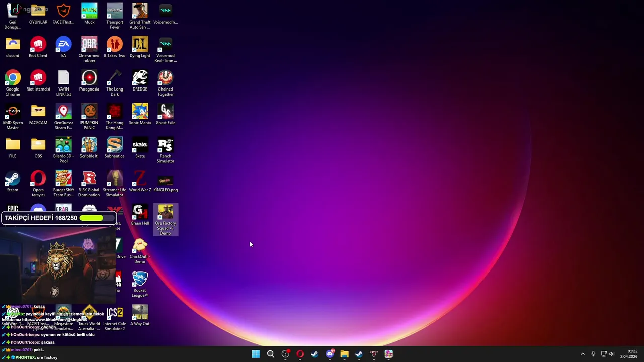Open the FILE folder on desktop
This screenshot has width=644, height=362.
point(13,148)
